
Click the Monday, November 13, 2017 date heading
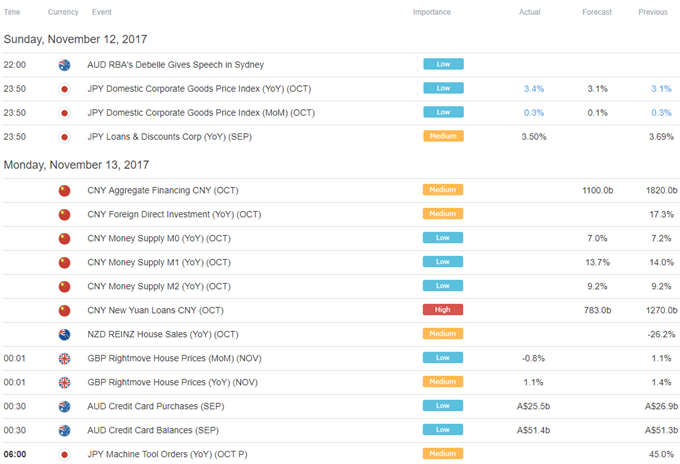click(76, 165)
